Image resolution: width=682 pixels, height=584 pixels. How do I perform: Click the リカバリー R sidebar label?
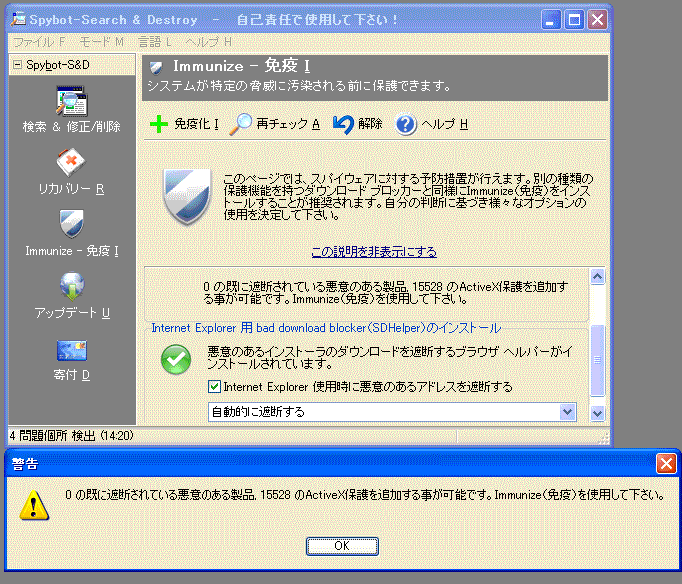pos(71,189)
